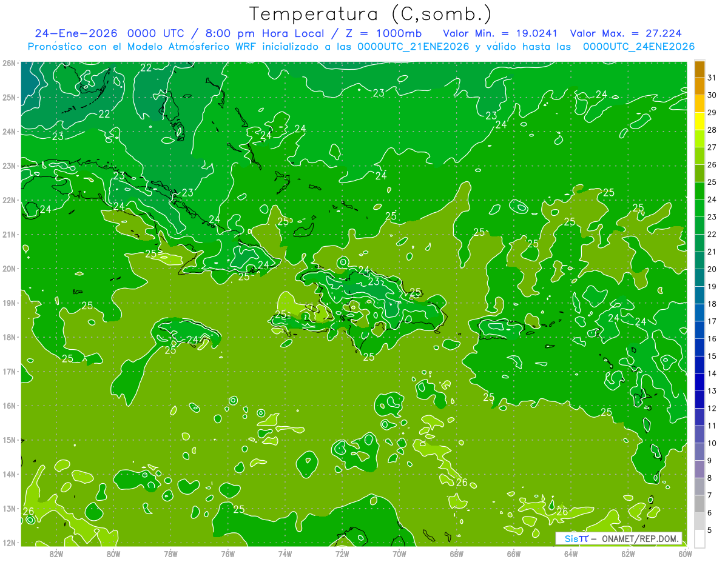
Task: Click the orange legend swatch between 30 and 31
Action: tap(700, 87)
